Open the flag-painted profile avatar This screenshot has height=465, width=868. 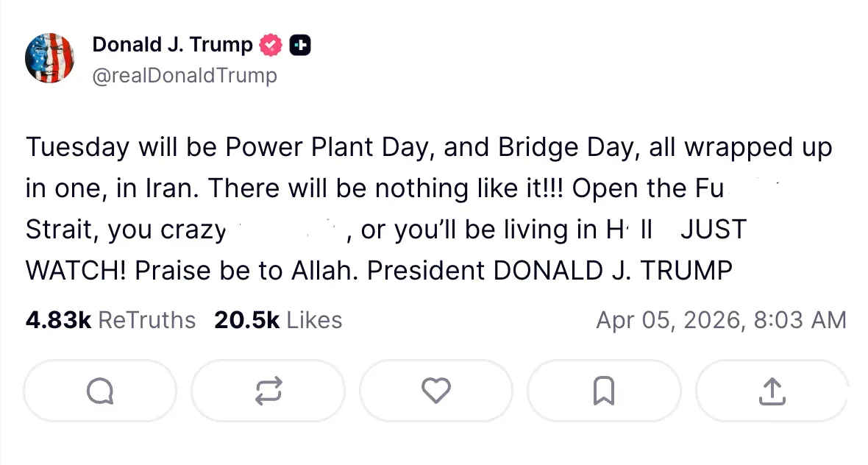[x=51, y=58]
